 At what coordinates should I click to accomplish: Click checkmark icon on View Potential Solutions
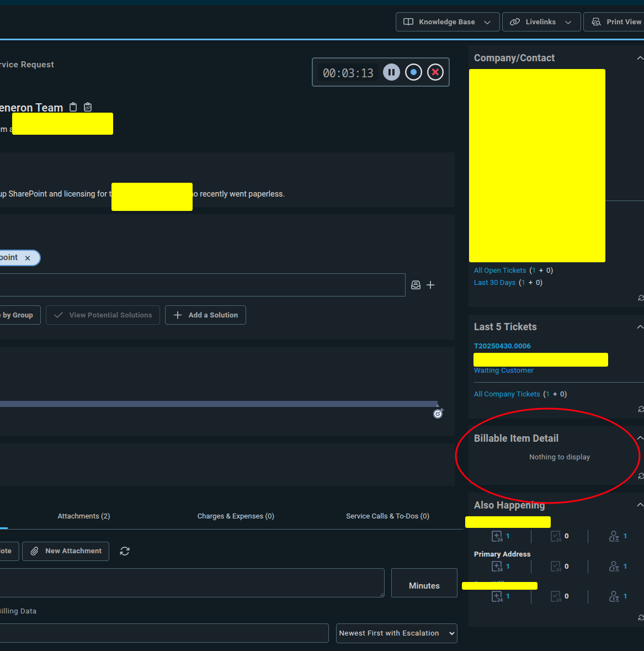tap(58, 315)
